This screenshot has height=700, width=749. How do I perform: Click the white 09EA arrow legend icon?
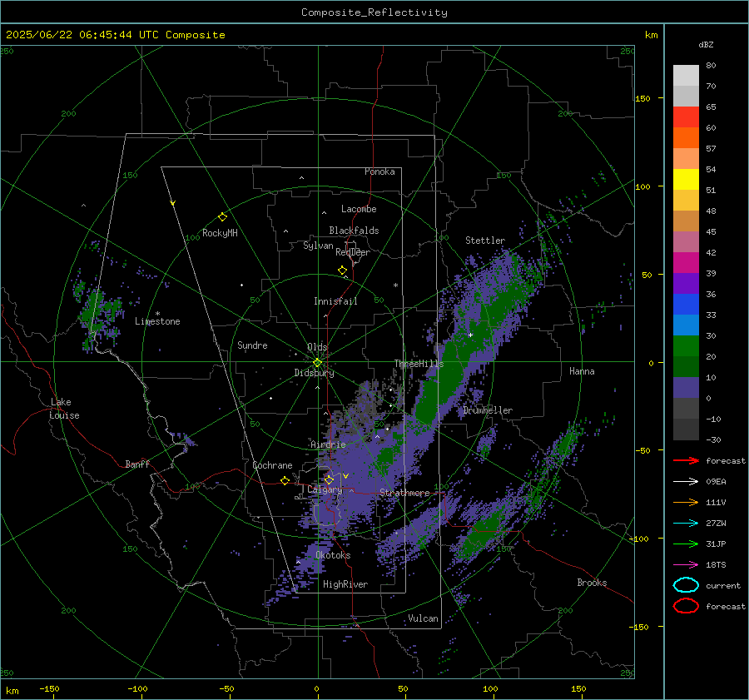tap(686, 482)
